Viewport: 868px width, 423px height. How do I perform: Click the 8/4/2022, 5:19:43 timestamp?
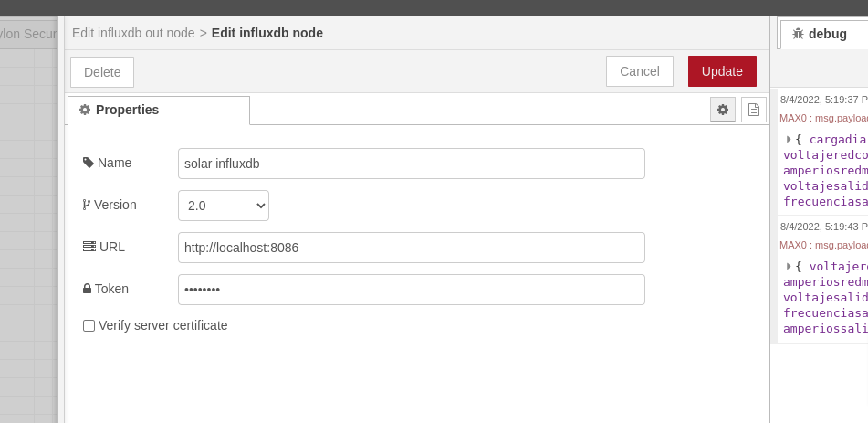tap(823, 227)
